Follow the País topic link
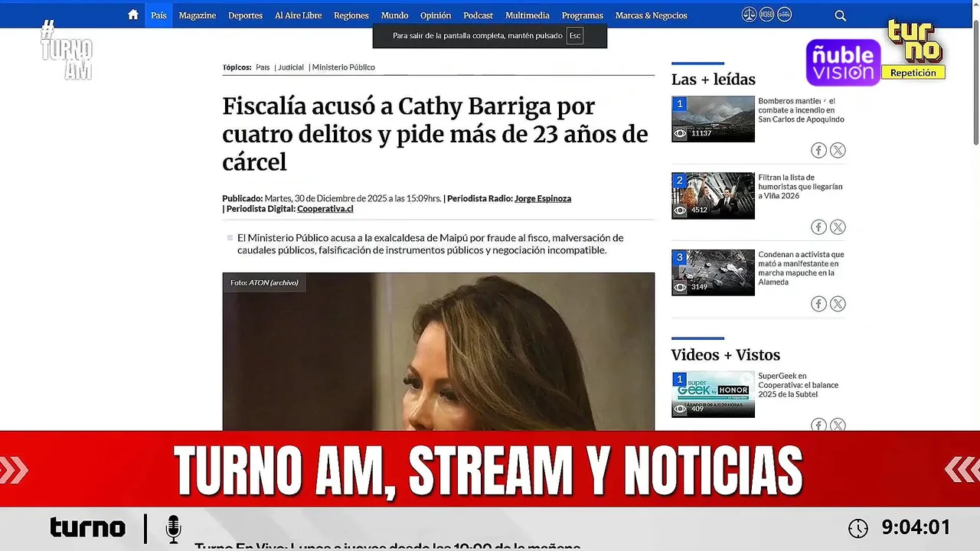The height and width of the screenshot is (551, 980). (x=263, y=67)
